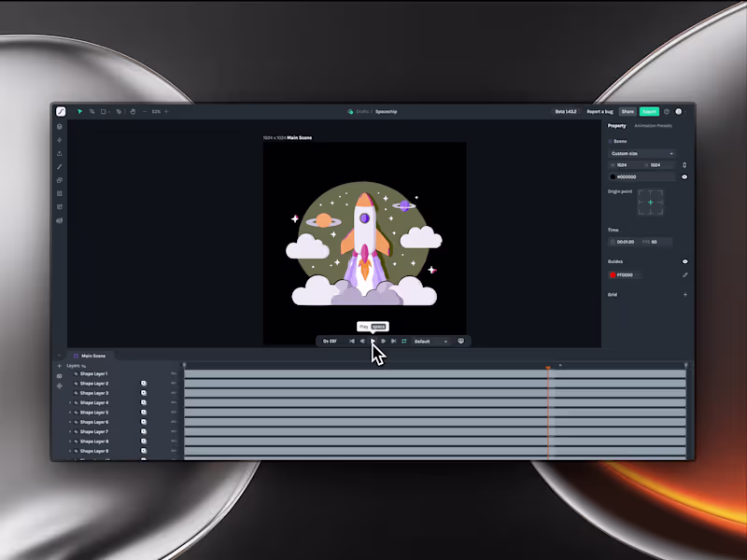The width and height of the screenshot is (747, 560).
Task: Open the black background color swatch
Action: pos(613,176)
